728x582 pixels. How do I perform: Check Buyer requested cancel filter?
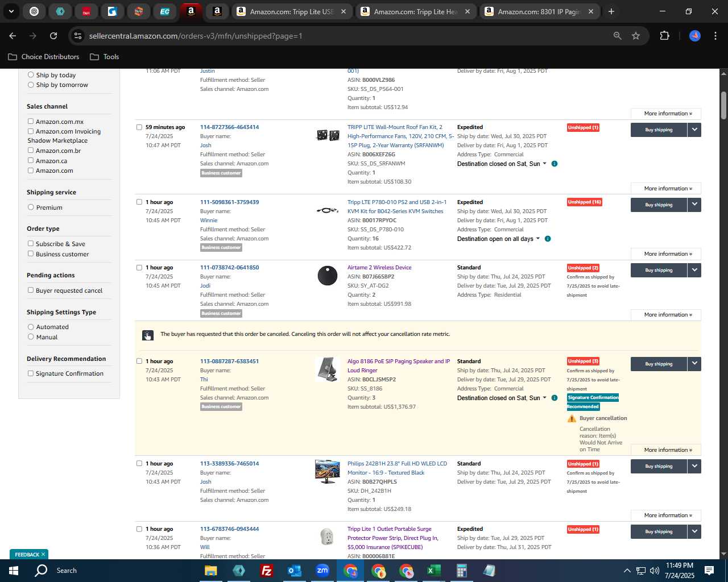click(31, 290)
